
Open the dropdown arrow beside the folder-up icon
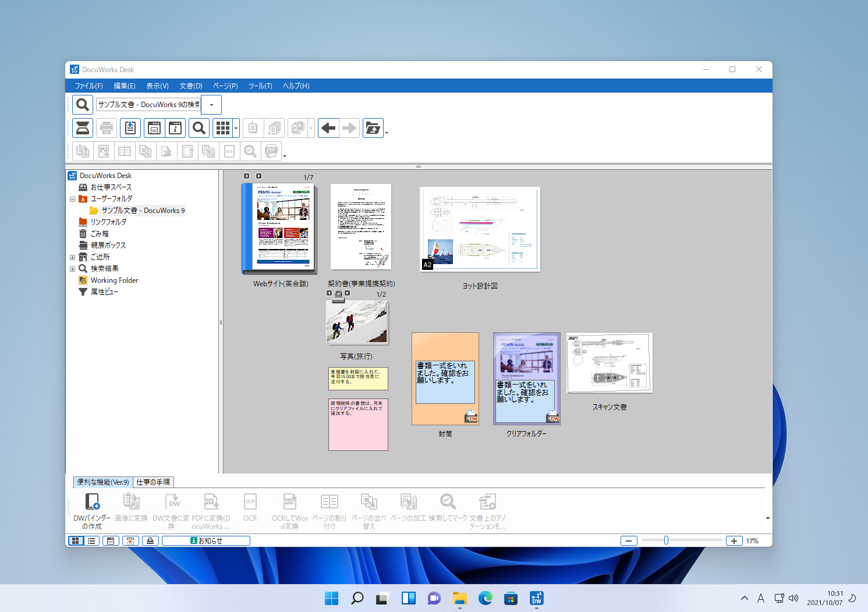click(x=387, y=133)
